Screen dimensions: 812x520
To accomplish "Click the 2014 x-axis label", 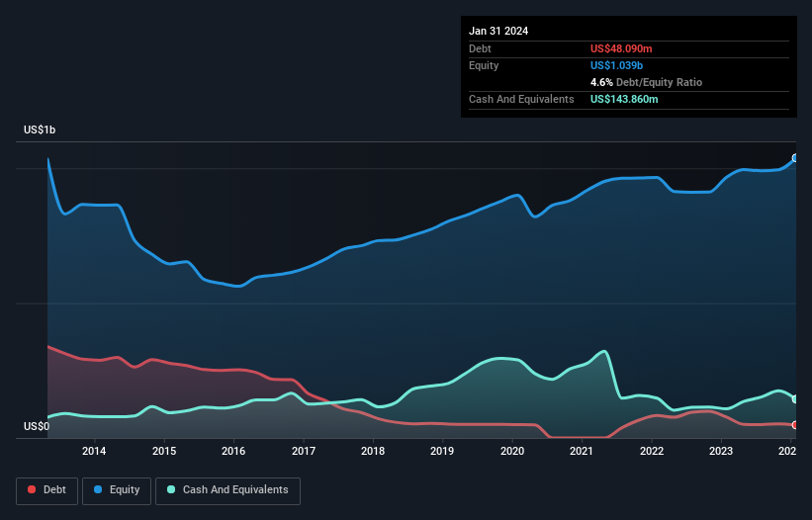I will pos(94,451).
